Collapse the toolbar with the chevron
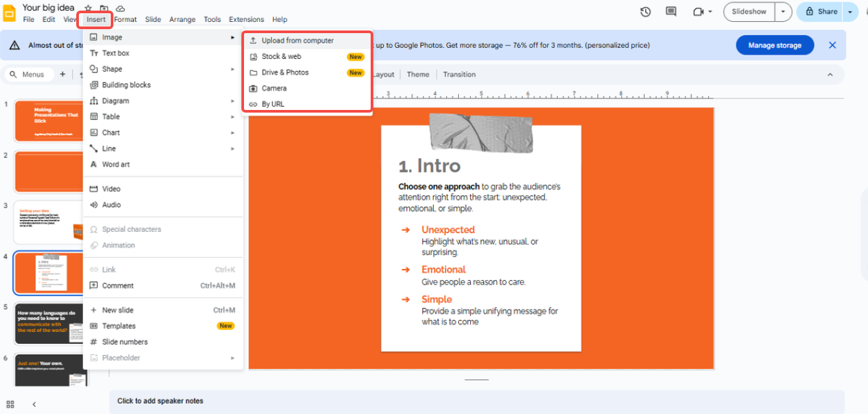The image size is (868, 414). click(830, 74)
